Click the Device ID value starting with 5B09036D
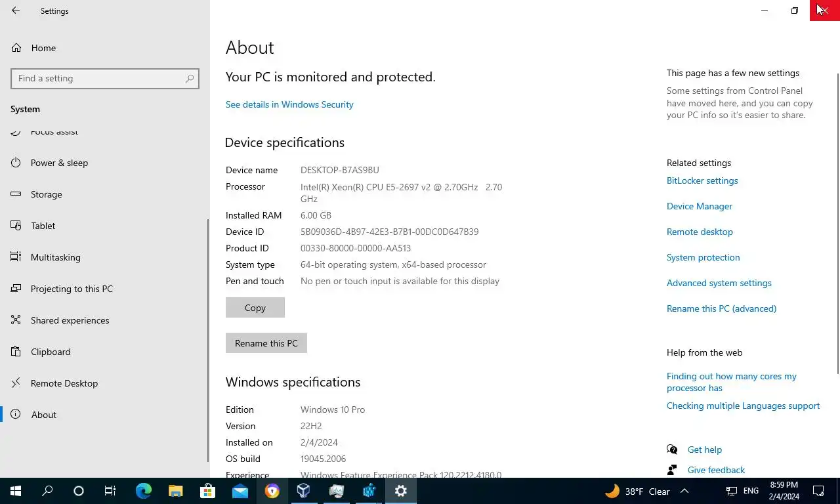 point(390,232)
